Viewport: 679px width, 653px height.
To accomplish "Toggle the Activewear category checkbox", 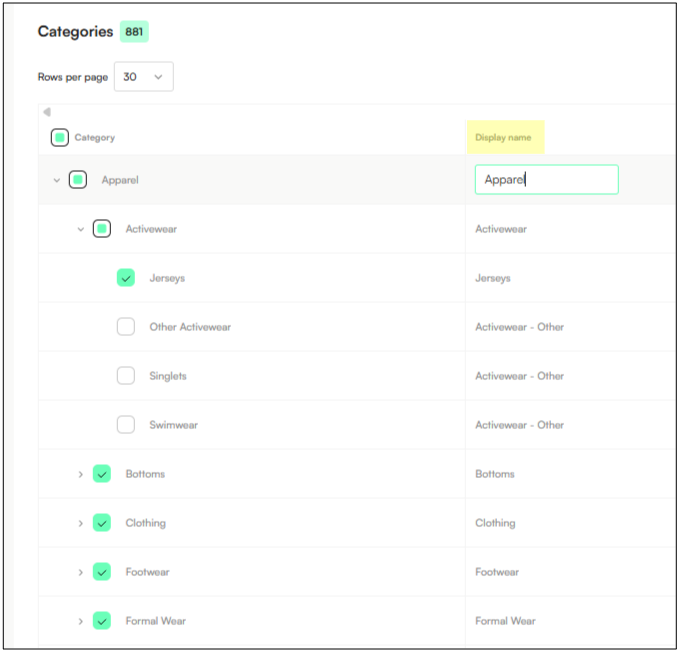I will click(x=102, y=229).
